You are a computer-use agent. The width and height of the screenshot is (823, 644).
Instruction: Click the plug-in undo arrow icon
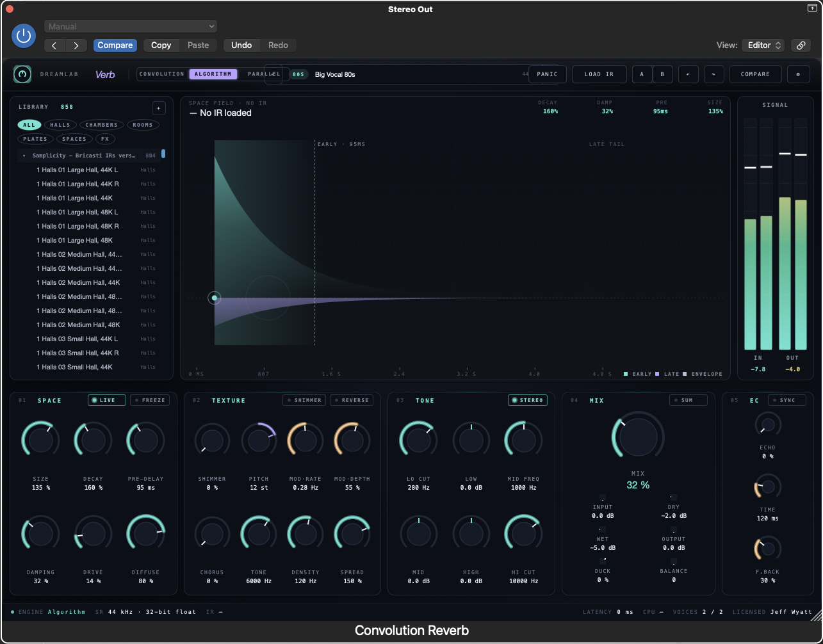click(x=689, y=74)
